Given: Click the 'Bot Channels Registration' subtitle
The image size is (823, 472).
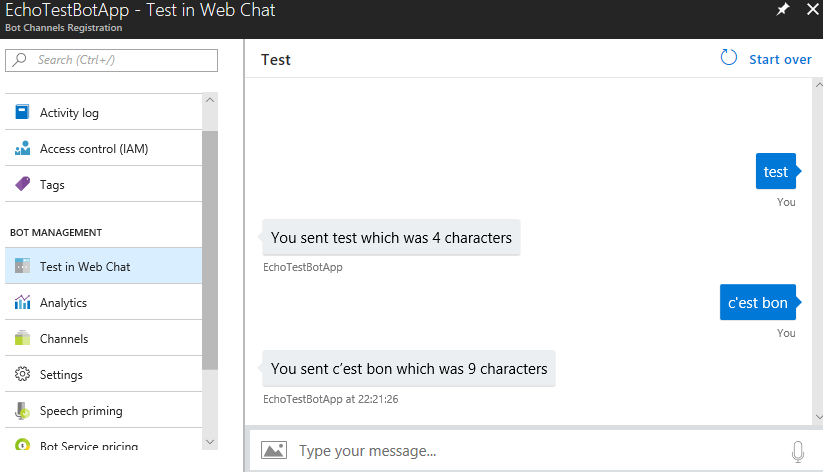Looking at the screenshot, I should coord(64,27).
